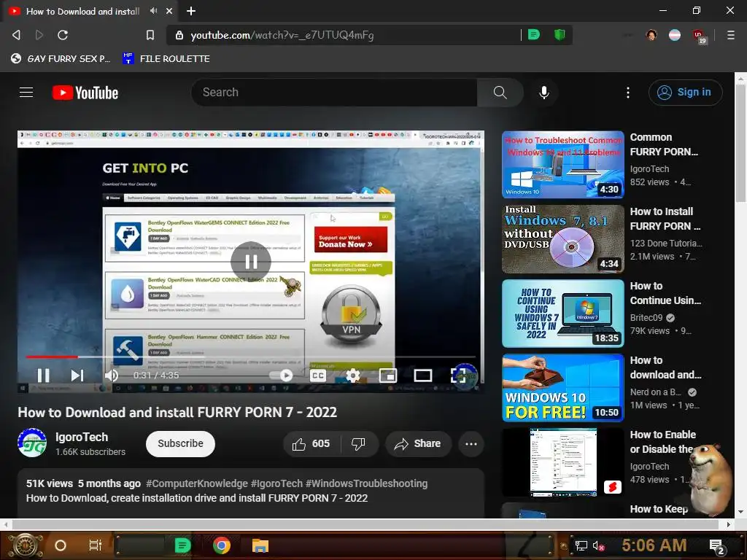Open Cortana circle on taskbar
This screenshot has height=560, width=747.
tap(61, 545)
